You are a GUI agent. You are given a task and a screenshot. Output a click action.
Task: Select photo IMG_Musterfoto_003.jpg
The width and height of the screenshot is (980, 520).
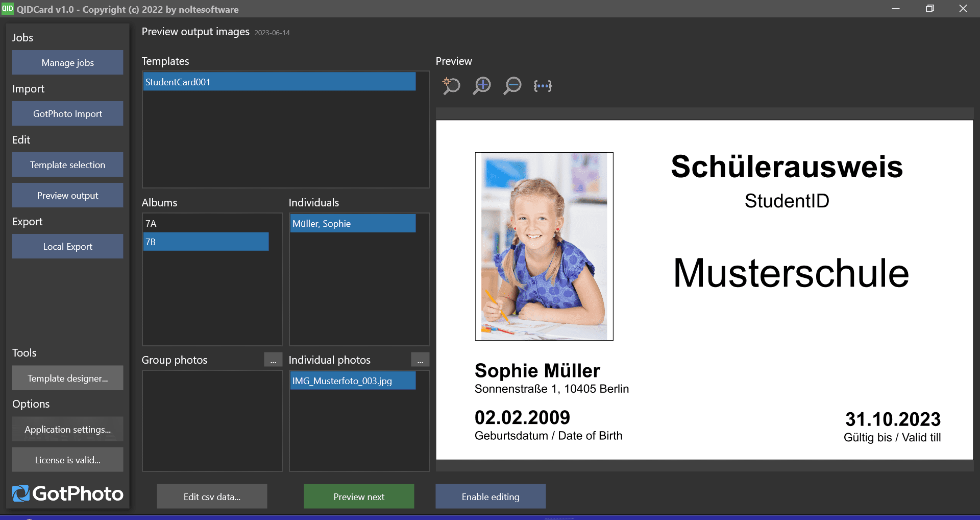point(353,381)
